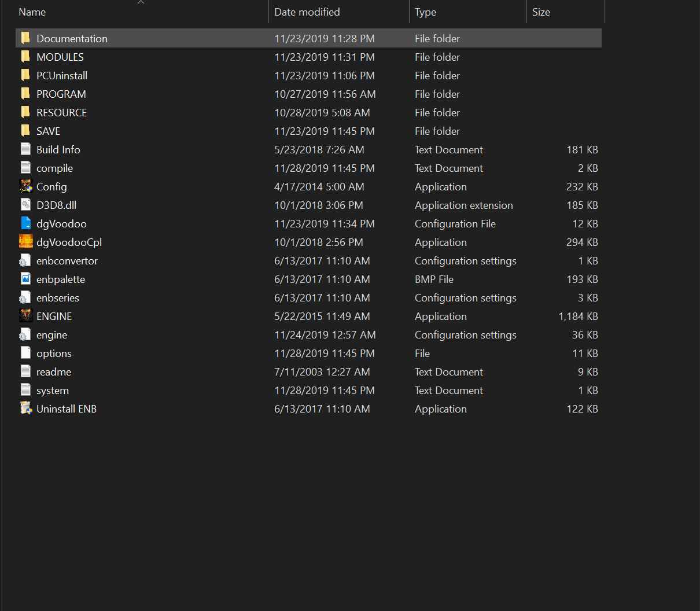Click the Config application icon

25,186
